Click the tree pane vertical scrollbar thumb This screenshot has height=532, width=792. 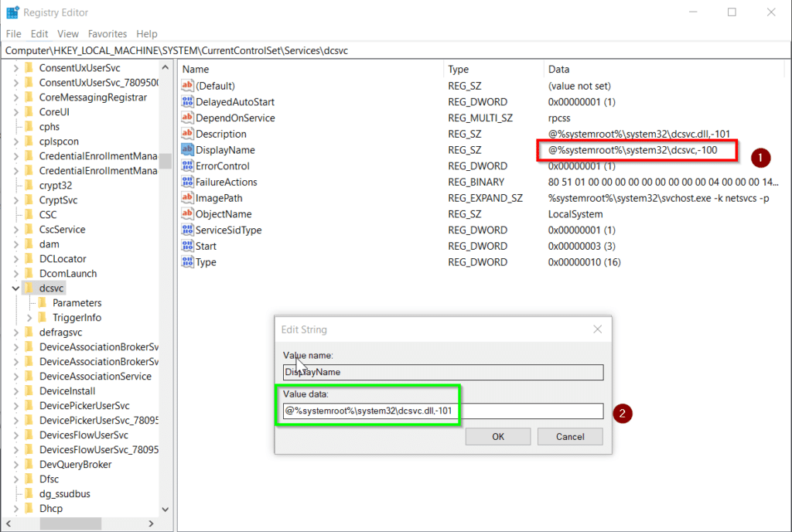click(166, 161)
